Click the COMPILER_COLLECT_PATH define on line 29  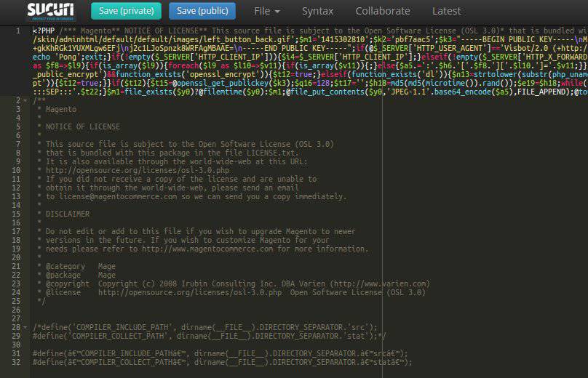point(210,336)
